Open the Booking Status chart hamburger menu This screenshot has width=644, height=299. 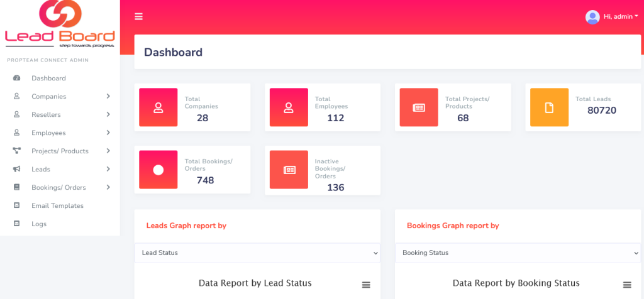(x=626, y=285)
